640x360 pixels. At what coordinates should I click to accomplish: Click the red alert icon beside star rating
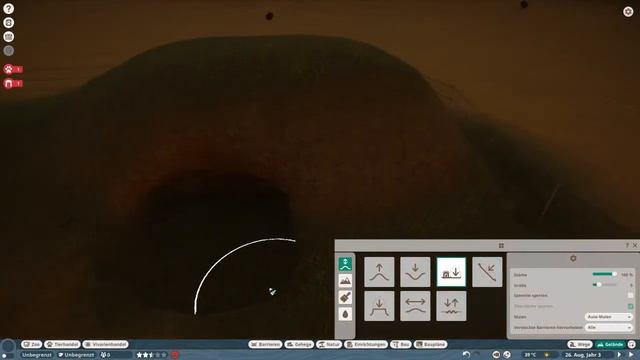point(175,355)
